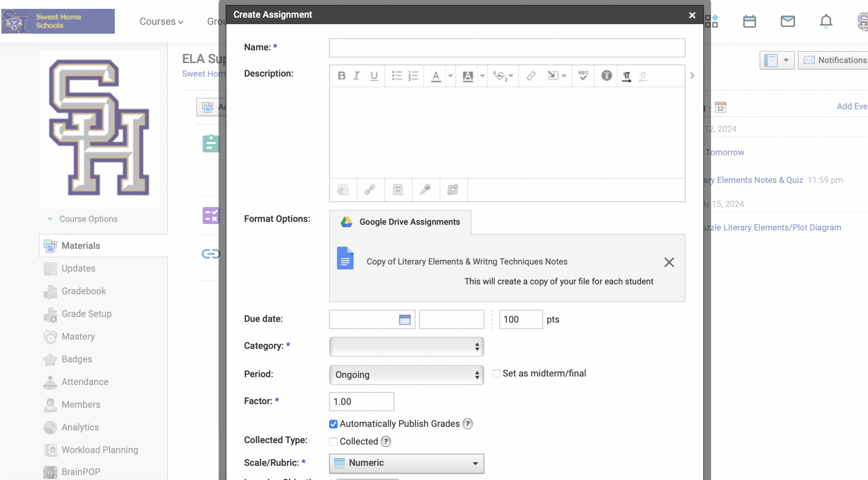Open Gradebook in the sidebar

point(83,291)
